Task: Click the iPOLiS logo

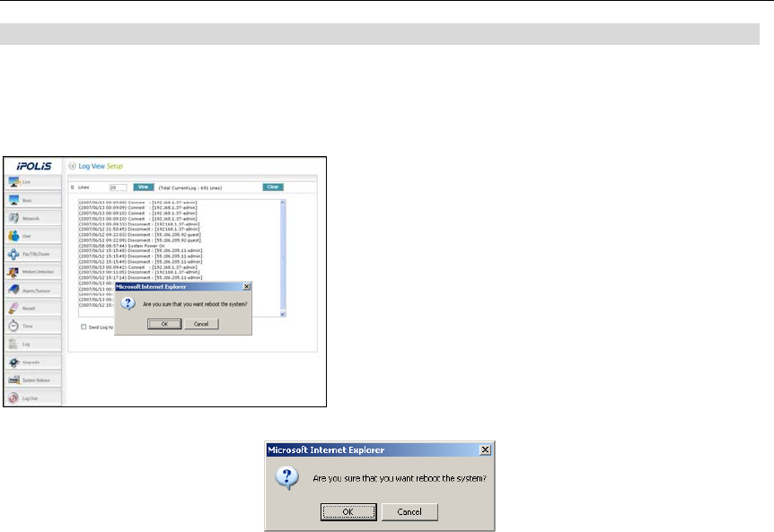Action: point(33,166)
